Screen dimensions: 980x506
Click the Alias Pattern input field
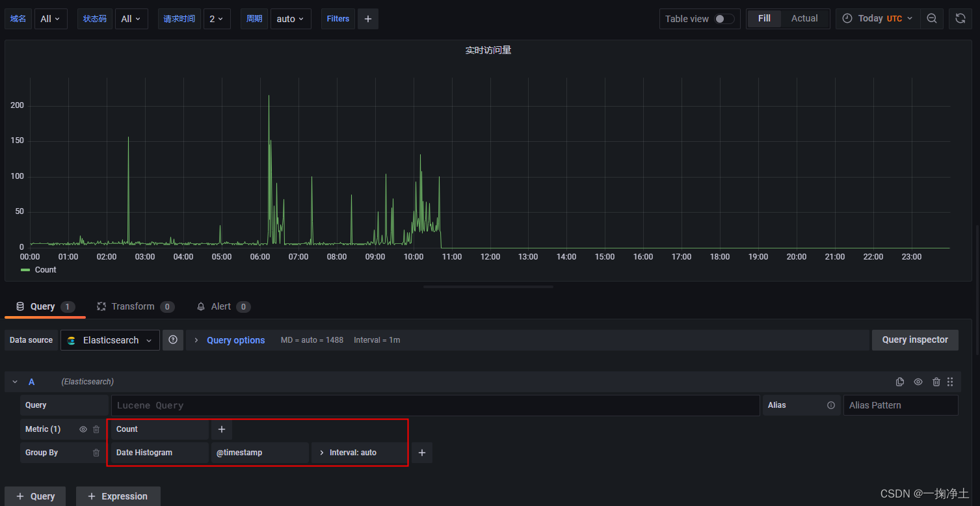(x=901, y=405)
